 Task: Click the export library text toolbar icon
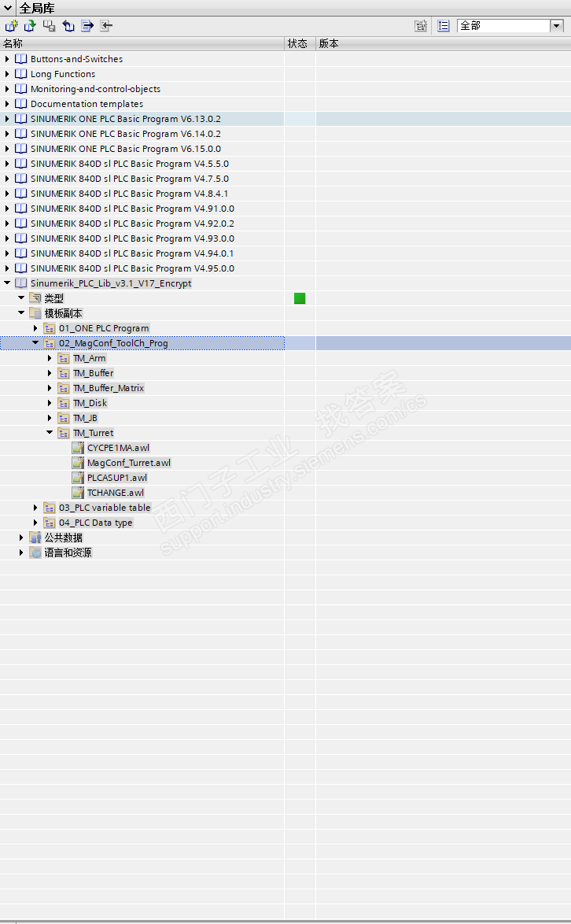pyautogui.click(x=87, y=26)
